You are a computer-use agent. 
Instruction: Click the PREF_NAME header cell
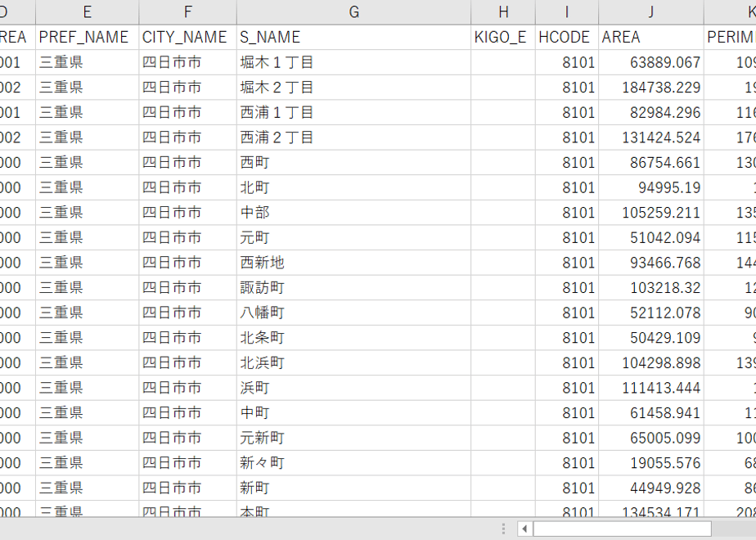point(88,37)
